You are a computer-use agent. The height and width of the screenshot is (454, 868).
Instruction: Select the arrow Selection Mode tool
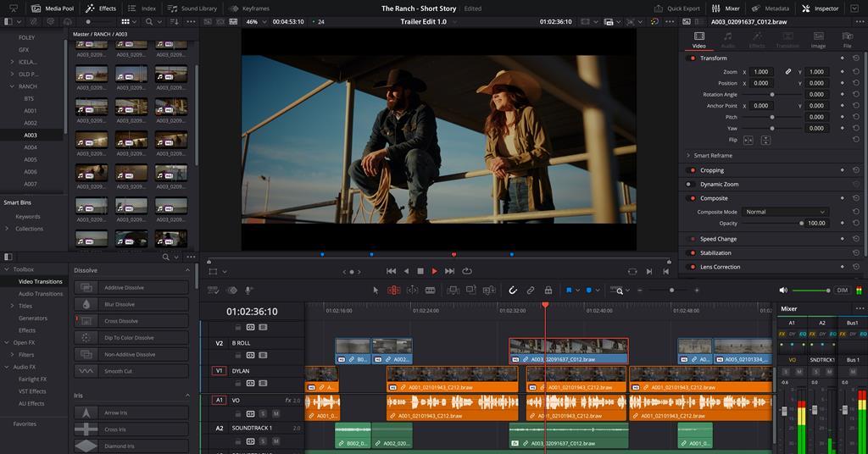coord(376,291)
